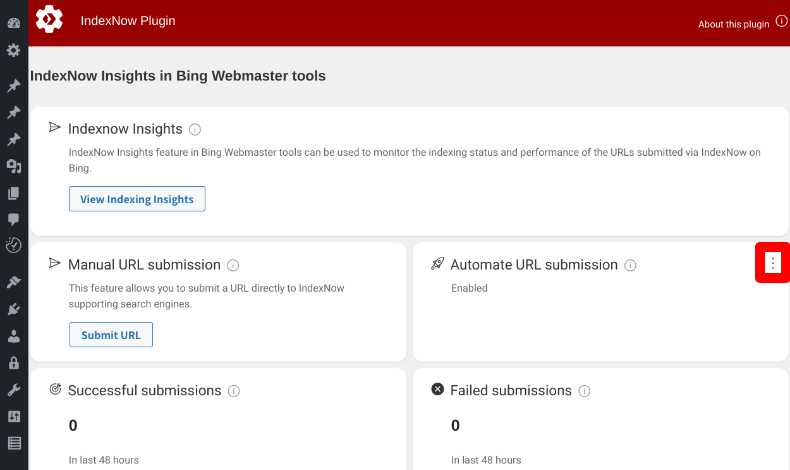Click the padlock icon in sidebar
Viewport: 790px width, 470px height.
pos(14,363)
